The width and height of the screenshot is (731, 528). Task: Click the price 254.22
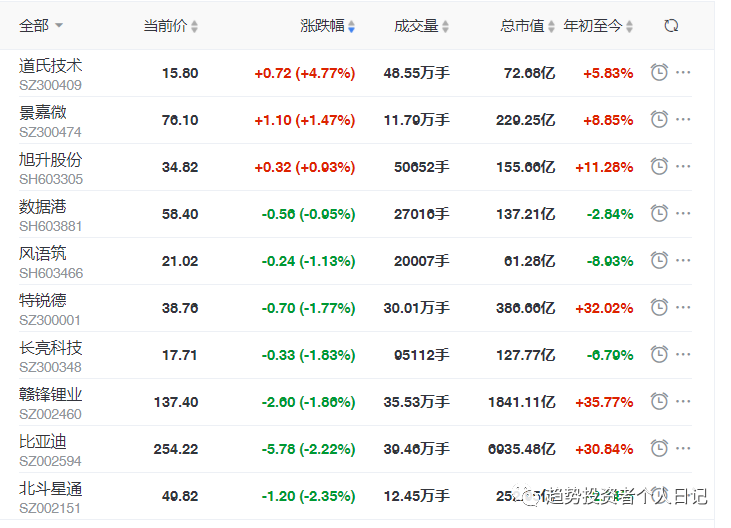coord(176,449)
